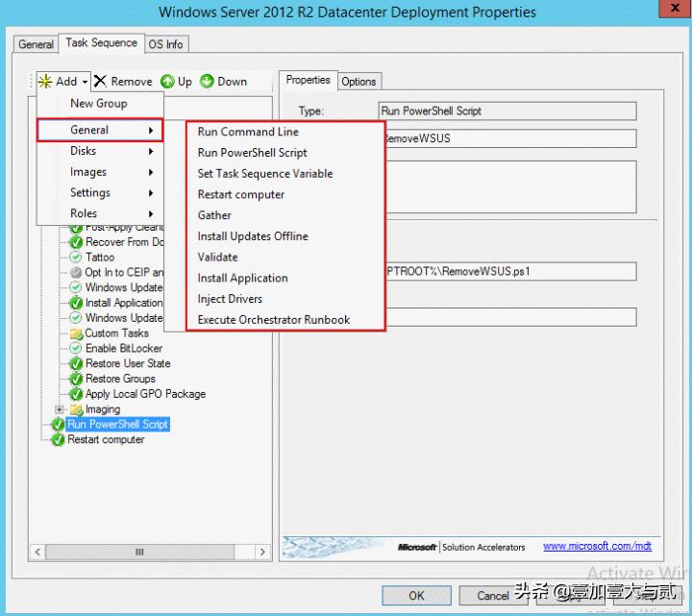Click check icon beside Enable BitLocker
692x616 pixels.
[76, 348]
